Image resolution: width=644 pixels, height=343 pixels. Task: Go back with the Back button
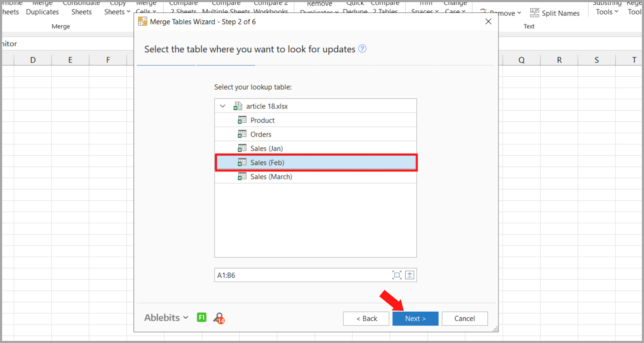pos(366,319)
